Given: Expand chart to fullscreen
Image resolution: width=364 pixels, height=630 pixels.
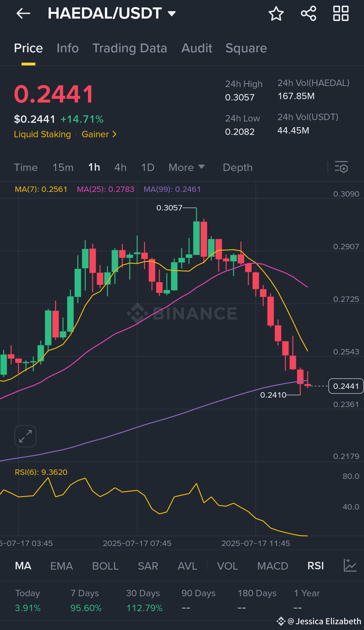Looking at the screenshot, I should tap(26, 436).
